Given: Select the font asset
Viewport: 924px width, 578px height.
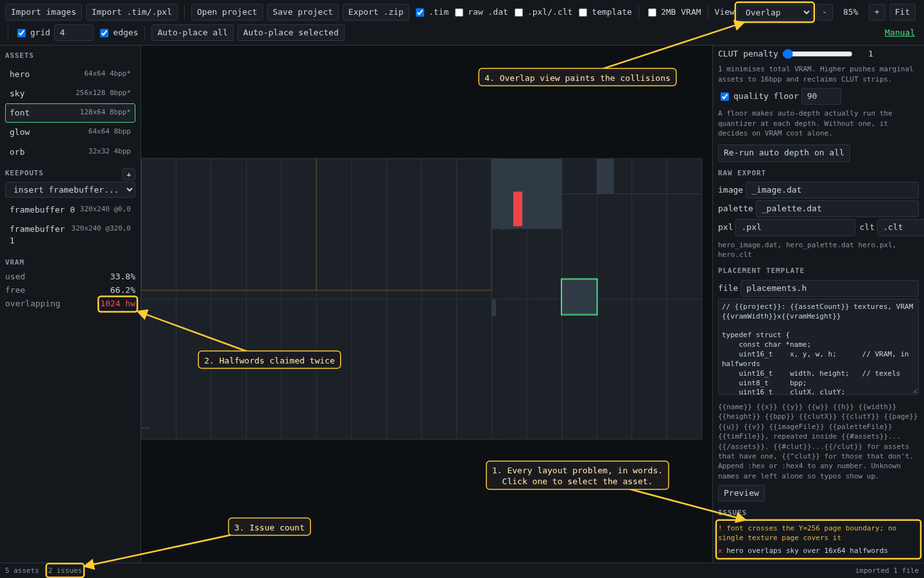Looking at the screenshot, I should [70, 113].
